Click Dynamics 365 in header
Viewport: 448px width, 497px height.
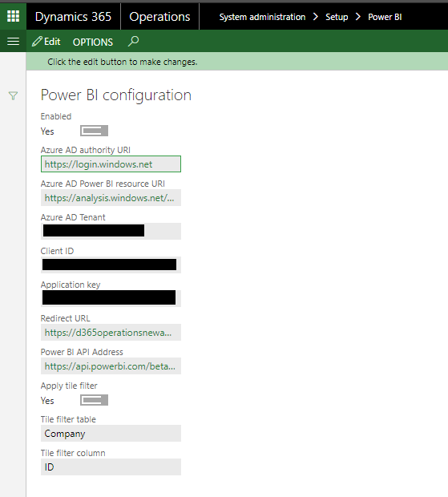click(x=73, y=17)
